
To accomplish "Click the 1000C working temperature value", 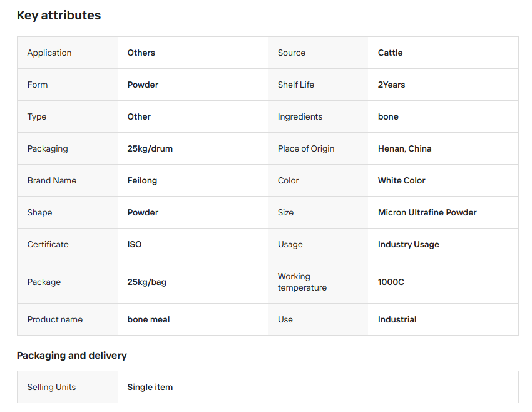I will (391, 282).
